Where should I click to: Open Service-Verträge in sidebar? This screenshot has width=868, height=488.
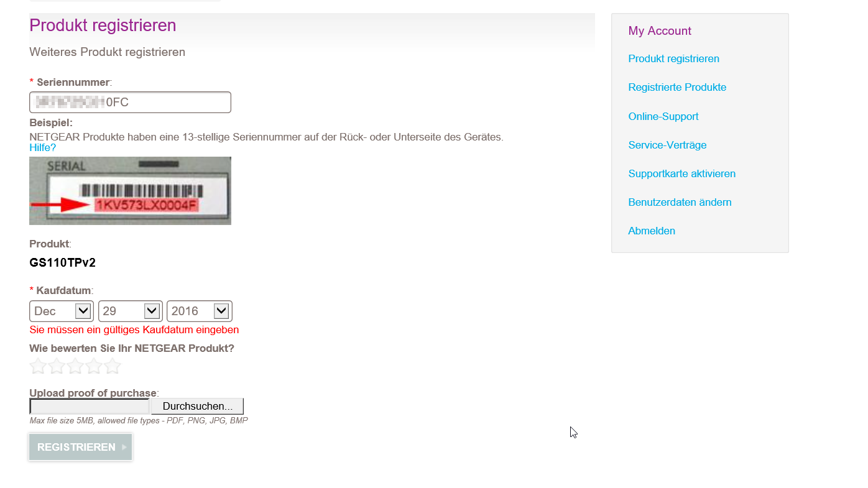[667, 145]
